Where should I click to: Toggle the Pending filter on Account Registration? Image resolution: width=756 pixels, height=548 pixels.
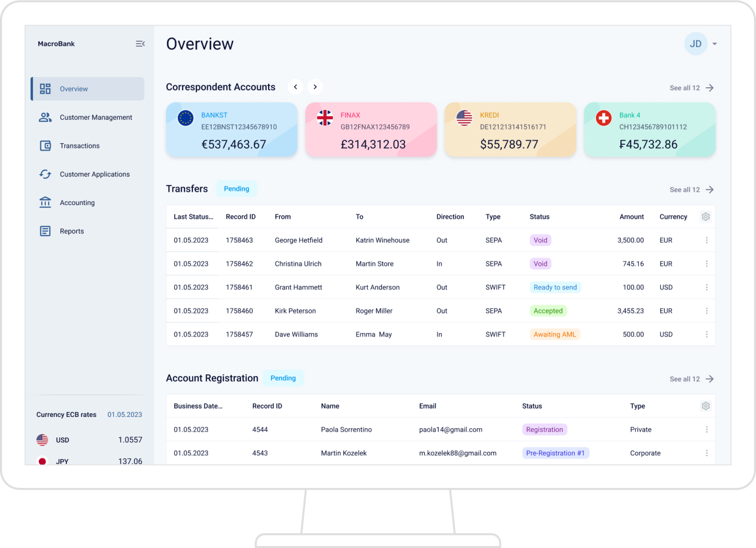(x=283, y=378)
